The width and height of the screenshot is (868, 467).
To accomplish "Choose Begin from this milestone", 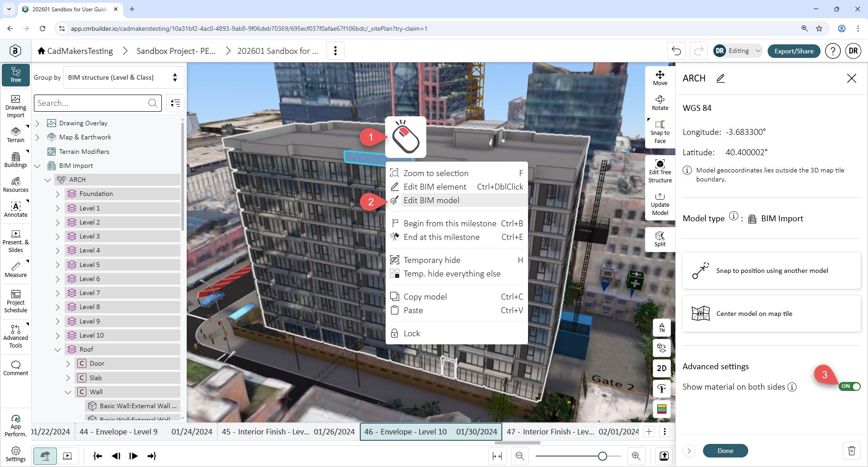I will click(457, 224).
